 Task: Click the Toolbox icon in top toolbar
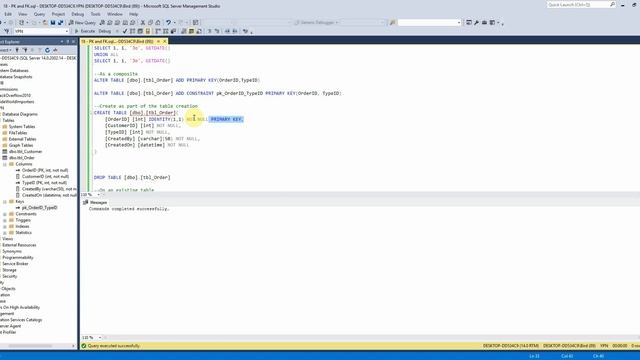click(484, 22)
